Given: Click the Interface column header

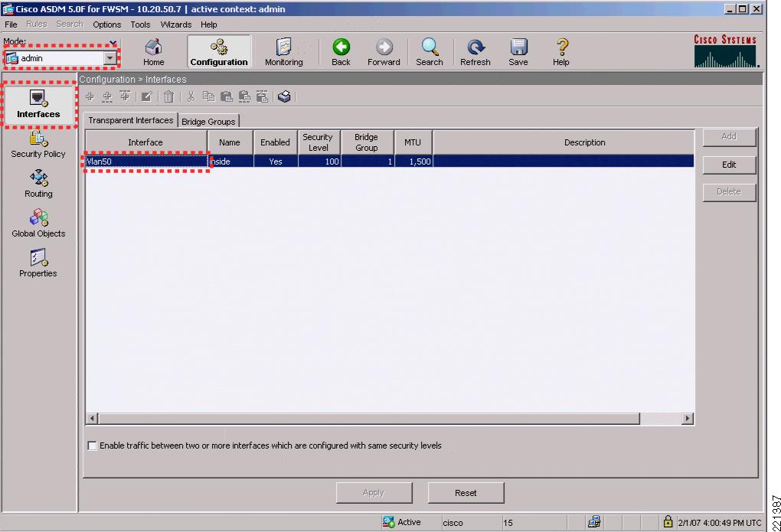Looking at the screenshot, I should pyautogui.click(x=146, y=142).
